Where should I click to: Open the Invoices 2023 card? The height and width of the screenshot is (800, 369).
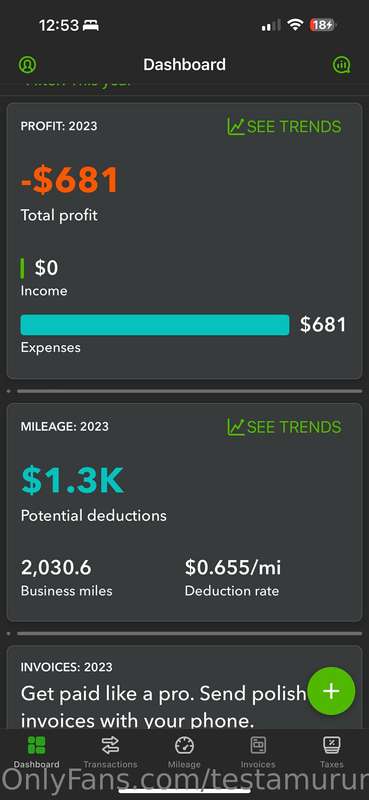coord(184,688)
